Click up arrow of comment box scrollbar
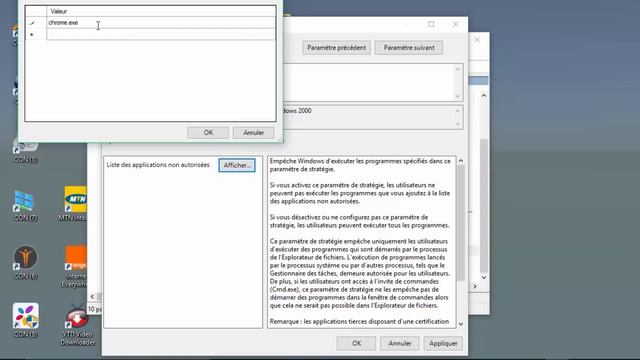 tap(458, 69)
